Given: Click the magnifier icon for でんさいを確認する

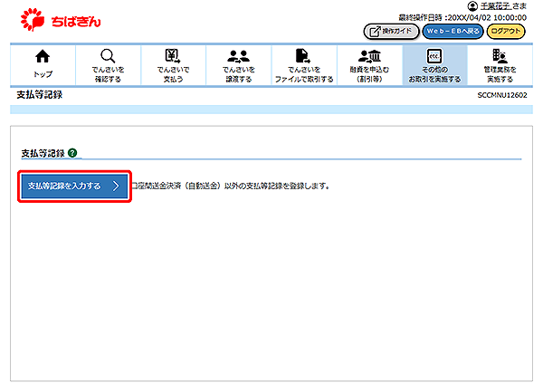Looking at the screenshot, I should tap(107, 56).
